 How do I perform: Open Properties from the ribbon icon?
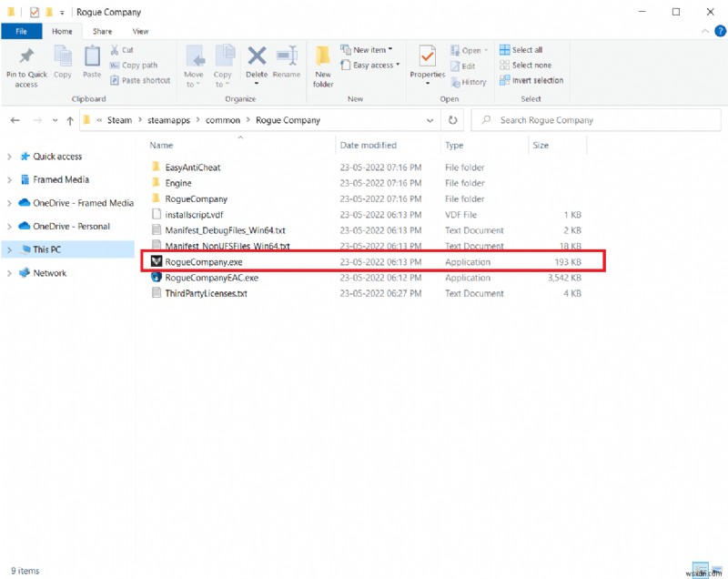coord(427,59)
